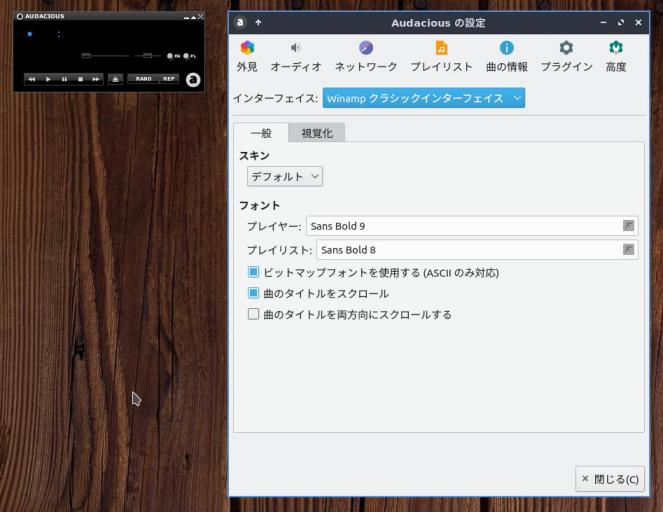Screen dimensions: 663x512
Task: Open the オーディオ audio settings category
Action: (x=296, y=56)
